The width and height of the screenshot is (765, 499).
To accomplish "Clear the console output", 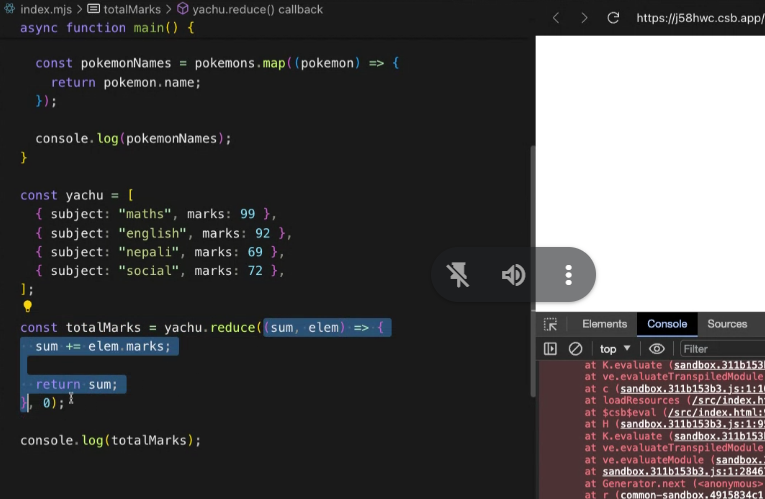I will [x=575, y=349].
